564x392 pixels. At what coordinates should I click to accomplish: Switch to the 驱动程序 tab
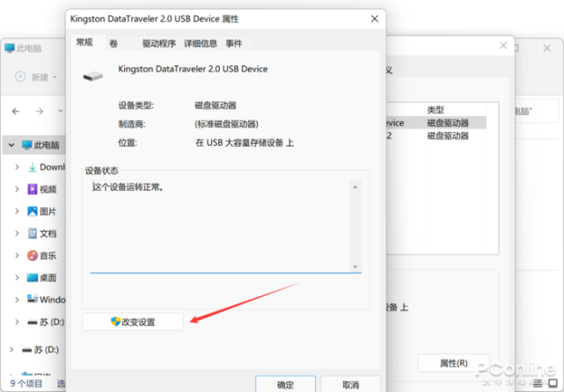pyautogui.click(x=159, y=43)
